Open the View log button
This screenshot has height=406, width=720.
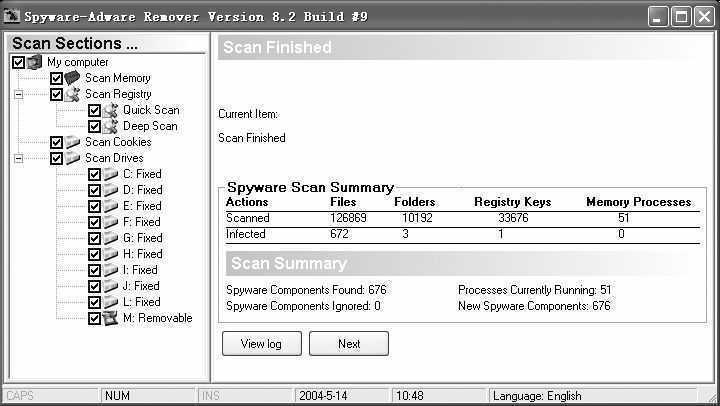261,344
